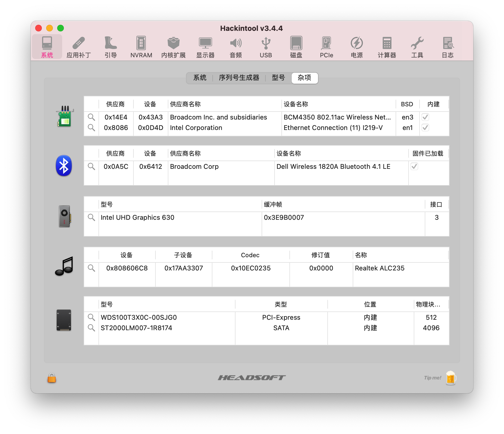
Task: Click magnifier icon for Realtek ALC235 row
Action: coord(91,268)
